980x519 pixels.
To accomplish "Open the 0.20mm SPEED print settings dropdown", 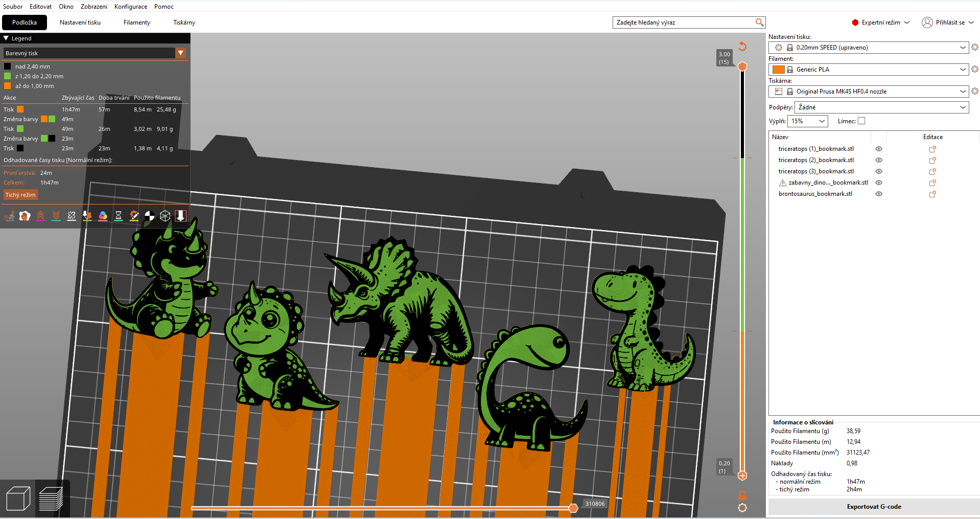I will 869,47.
